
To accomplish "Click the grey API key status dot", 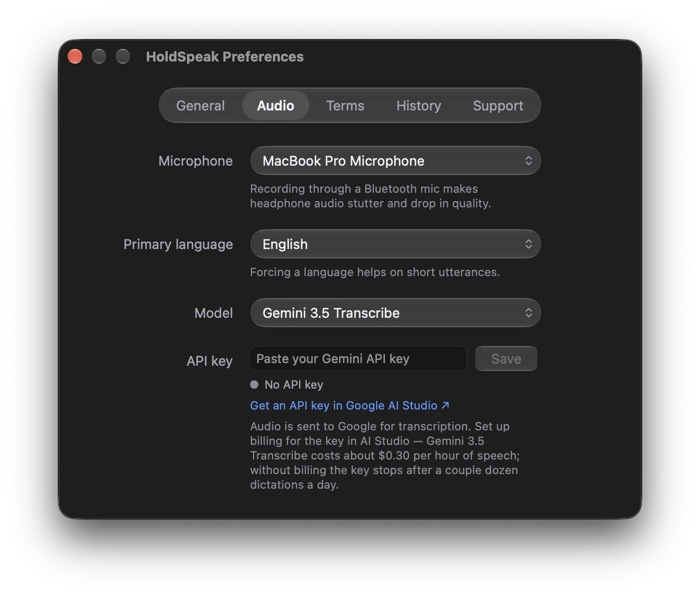I will click(254, 384).
